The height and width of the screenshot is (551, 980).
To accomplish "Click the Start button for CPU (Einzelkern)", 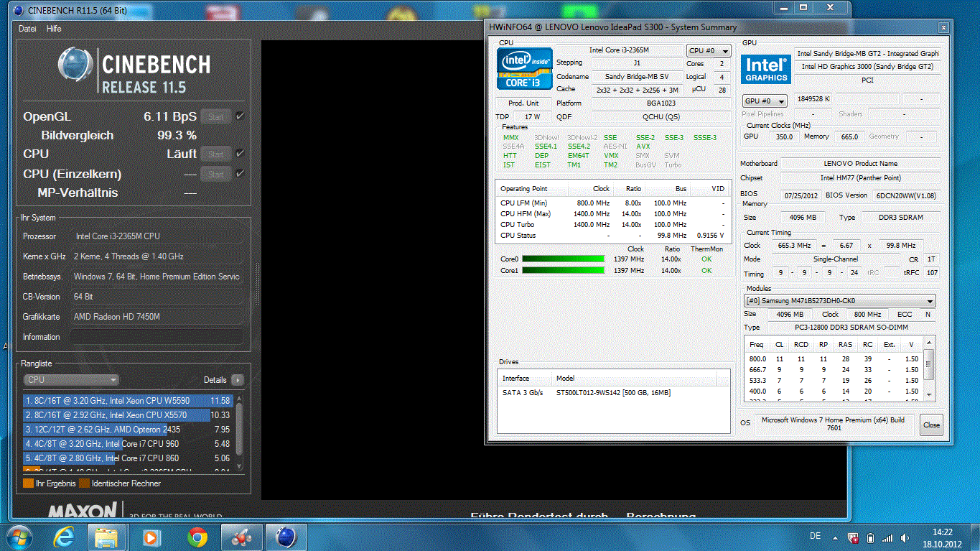I will pos(216,174).
